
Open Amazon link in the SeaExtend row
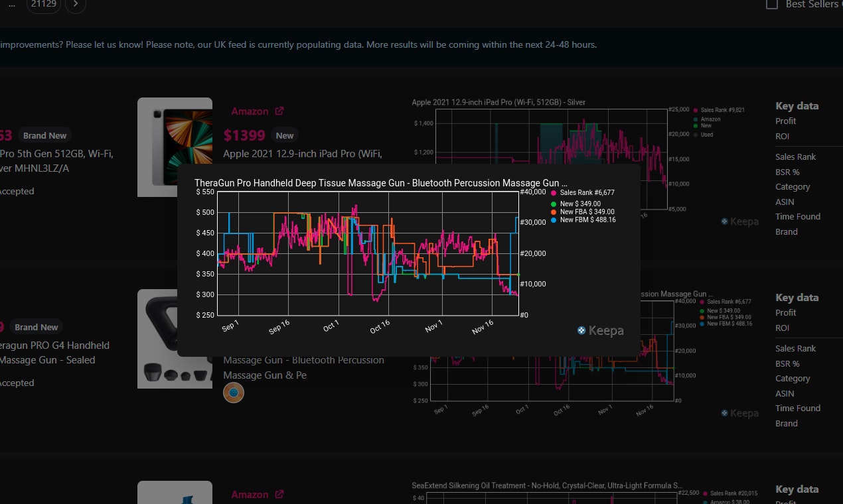tap(250, 495)
